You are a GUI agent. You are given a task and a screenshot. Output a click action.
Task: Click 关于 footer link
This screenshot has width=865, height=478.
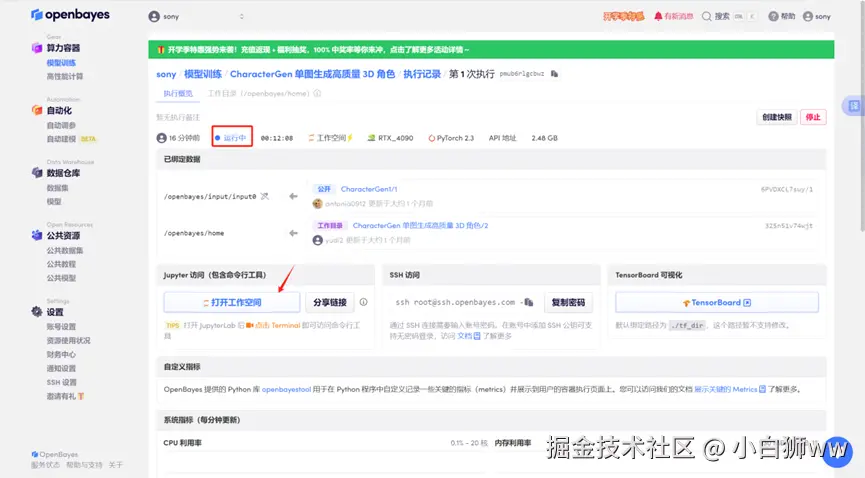(116, 465)
